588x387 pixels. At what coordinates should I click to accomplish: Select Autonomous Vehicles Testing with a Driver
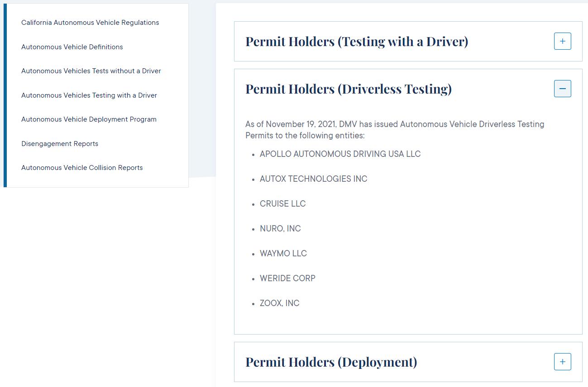pyautogui.click(x=89, y=95)
